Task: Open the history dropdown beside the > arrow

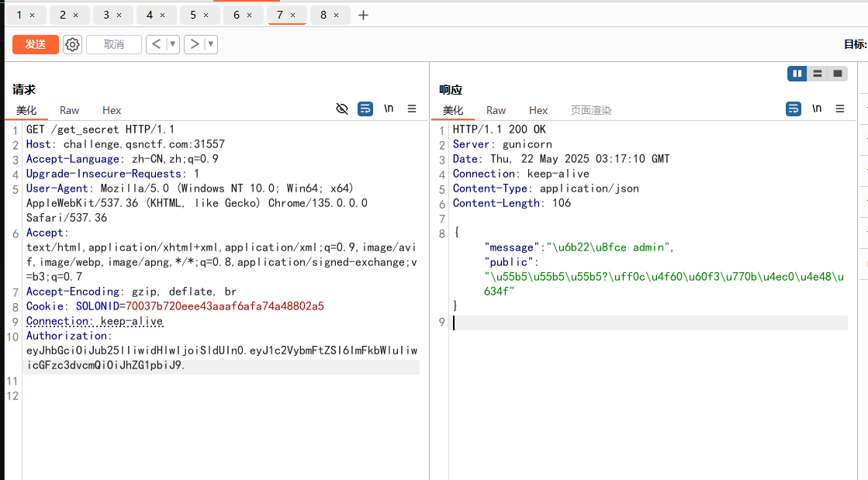Action: (211, 44)
